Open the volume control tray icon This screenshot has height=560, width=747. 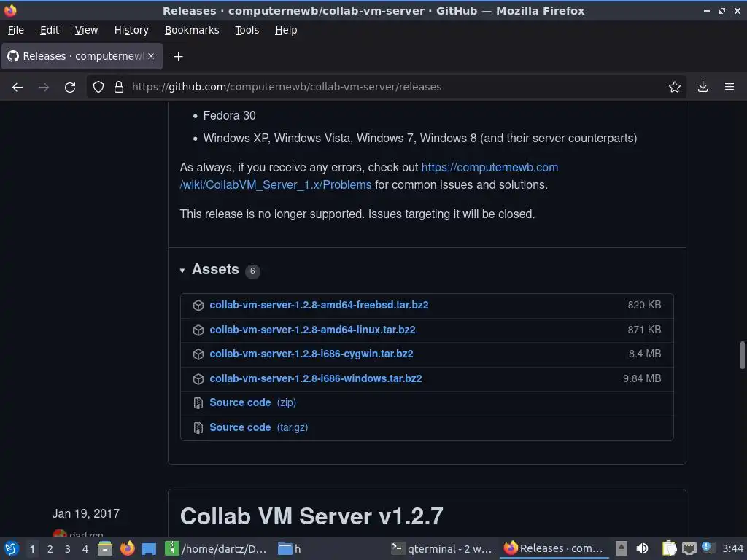(x=642, y=548)
